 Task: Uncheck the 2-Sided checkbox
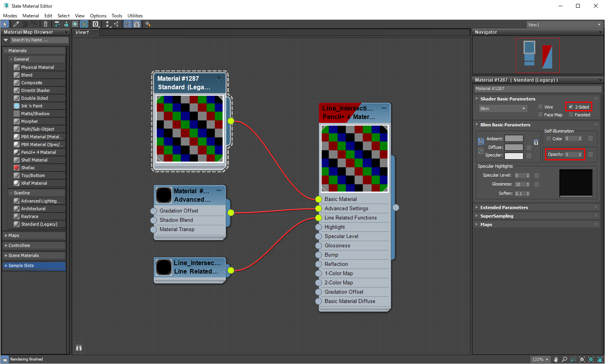[571, 107]
